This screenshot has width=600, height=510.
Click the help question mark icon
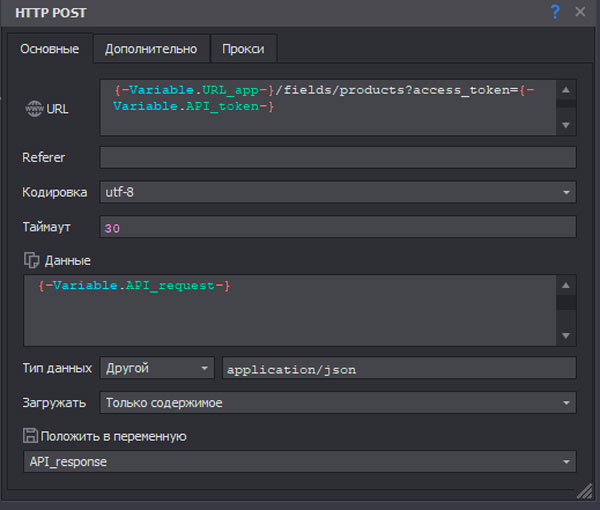pyautogui.click(x=555, y=12)
